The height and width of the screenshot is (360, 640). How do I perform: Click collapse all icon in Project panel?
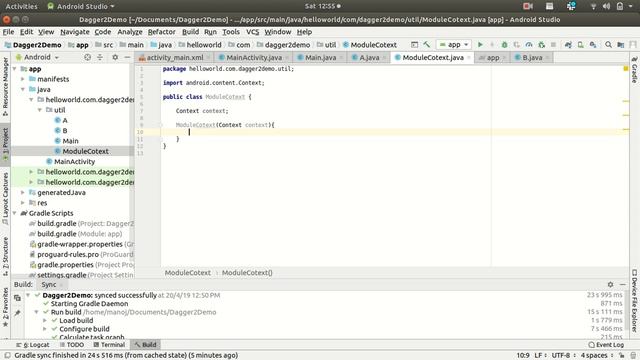click(100, 58)
